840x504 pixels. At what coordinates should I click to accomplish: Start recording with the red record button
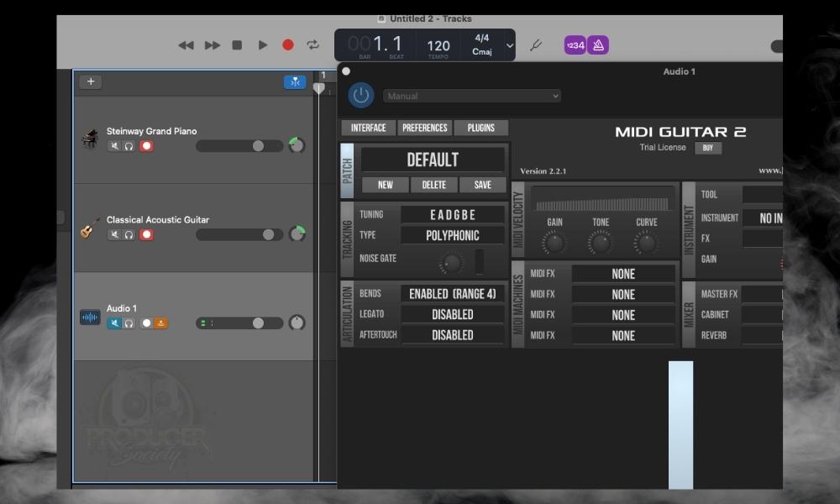[x=287, y=45]
